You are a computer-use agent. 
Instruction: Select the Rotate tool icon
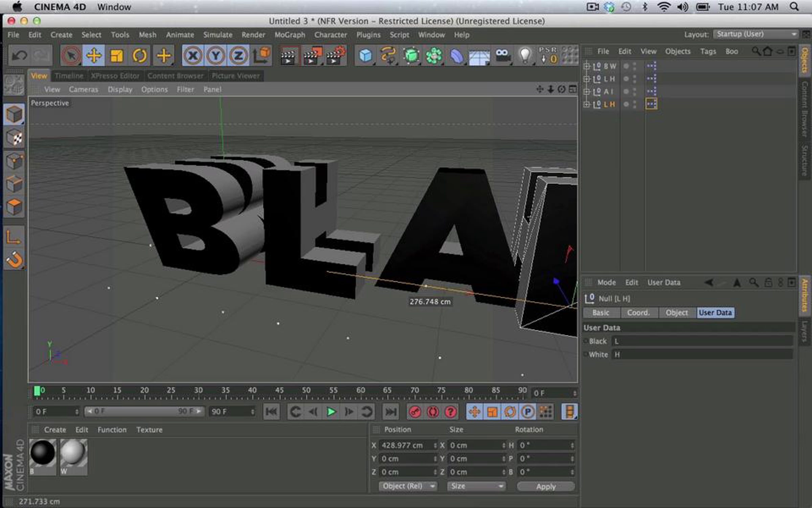coord(139,56)
